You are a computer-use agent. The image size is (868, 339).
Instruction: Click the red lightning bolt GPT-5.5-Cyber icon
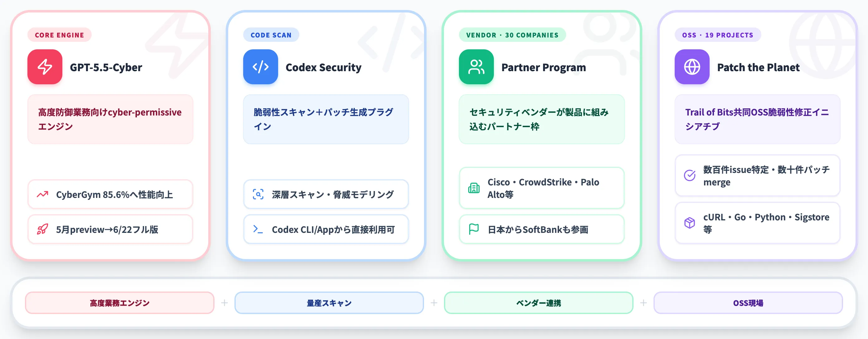(x=45, y=67)
